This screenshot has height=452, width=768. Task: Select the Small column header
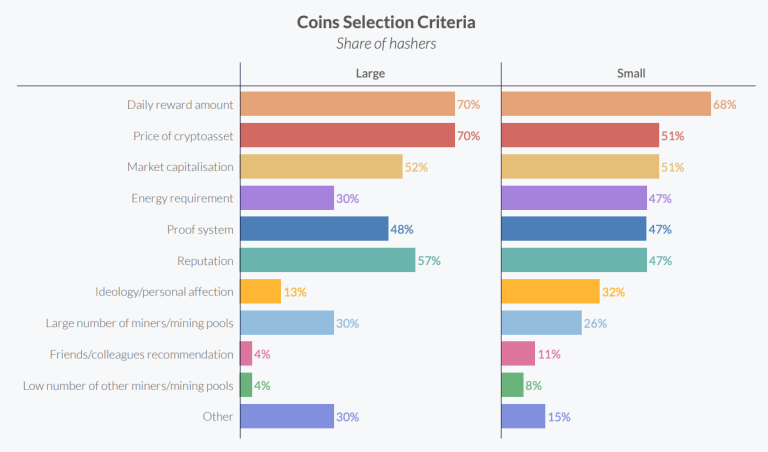click(632, 73)
